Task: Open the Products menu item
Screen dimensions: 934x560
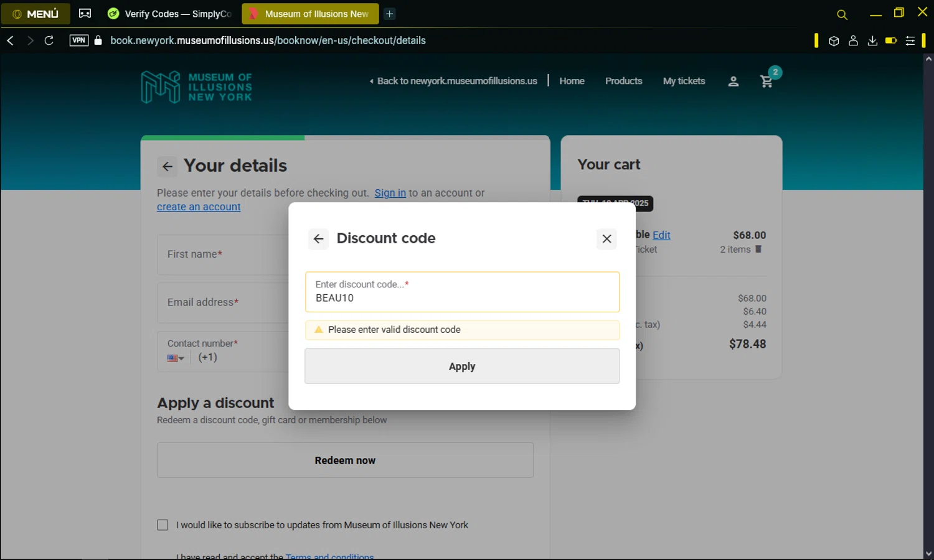Action: point(623,81)
